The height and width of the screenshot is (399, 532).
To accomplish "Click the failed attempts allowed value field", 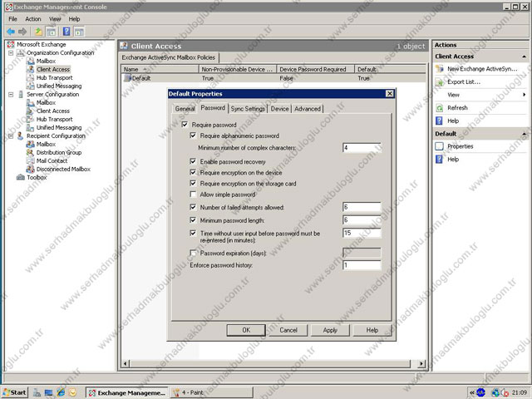I will 362,207.
